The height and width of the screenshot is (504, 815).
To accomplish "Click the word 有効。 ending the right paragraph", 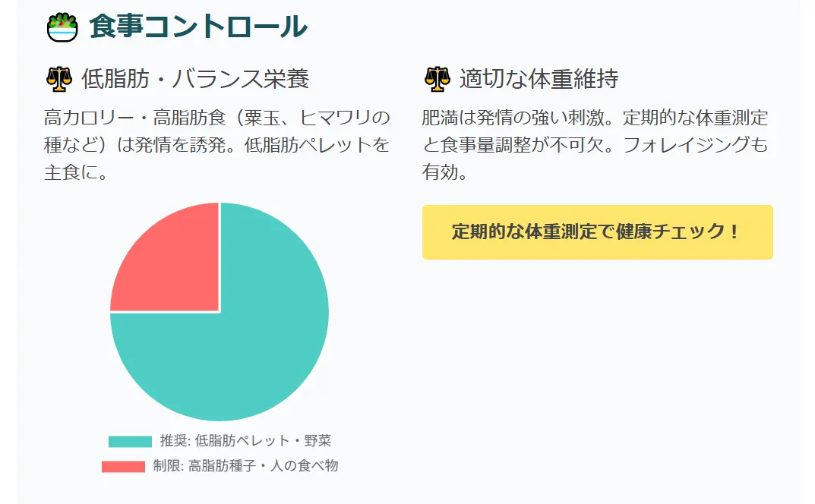I will (444, 172).
